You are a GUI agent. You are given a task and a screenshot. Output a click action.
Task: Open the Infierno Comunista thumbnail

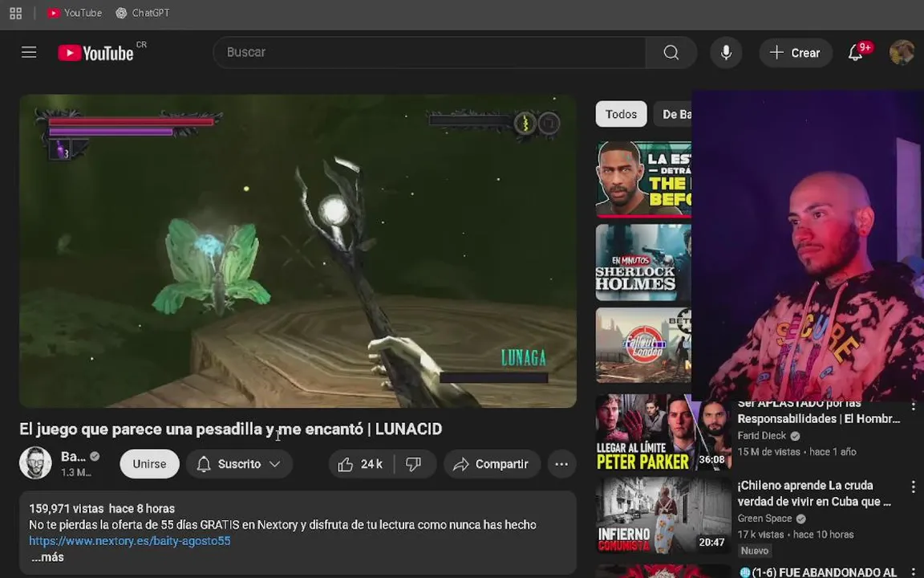click(663, 515)
